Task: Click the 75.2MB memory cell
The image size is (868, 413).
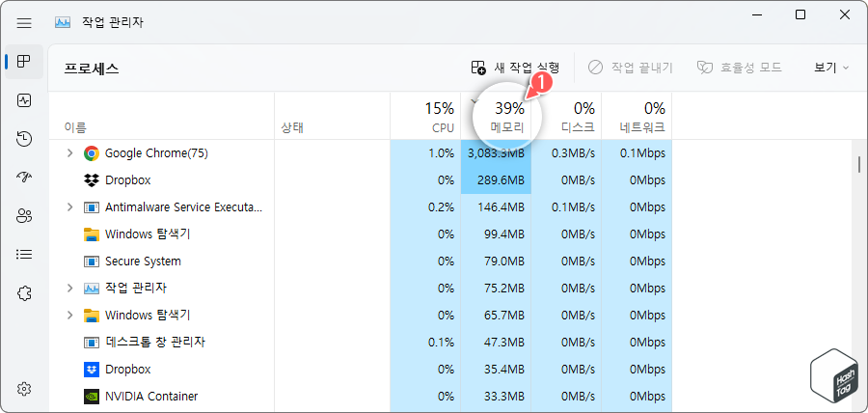Action: point(496,289)
